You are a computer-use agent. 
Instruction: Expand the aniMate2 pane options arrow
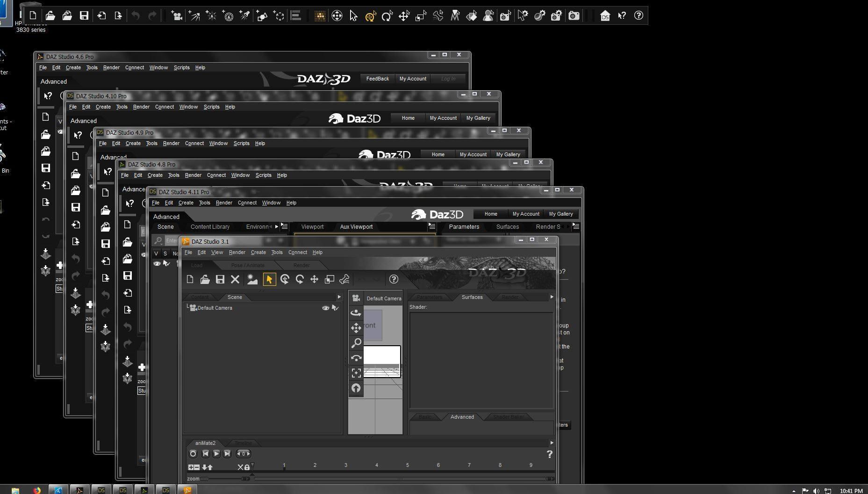tap(552, 443)
